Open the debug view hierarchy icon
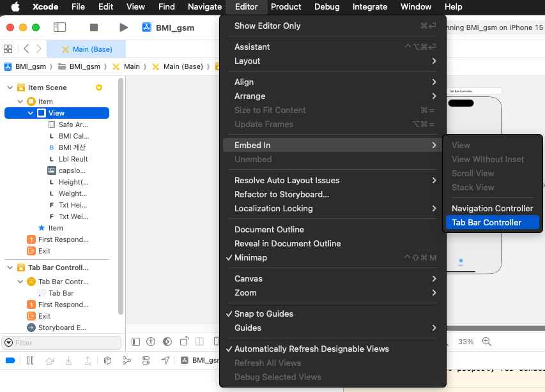The height and width of the screenshot is (392, 545). pyautogui.click(x=108, y=361)
